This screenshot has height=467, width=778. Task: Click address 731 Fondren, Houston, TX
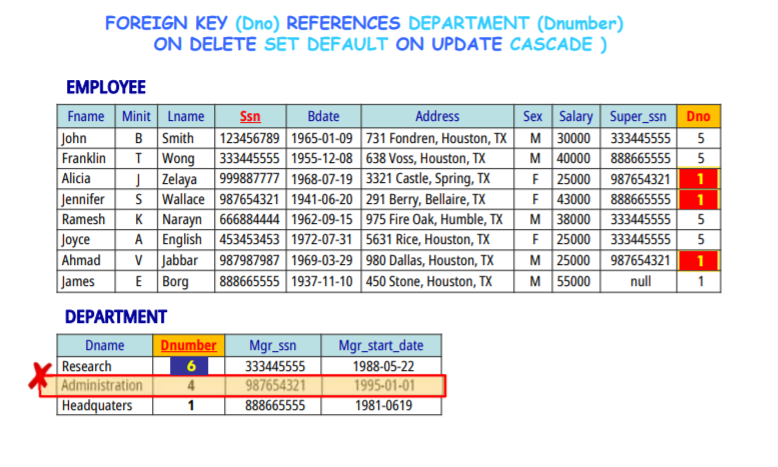coord(436,138)
